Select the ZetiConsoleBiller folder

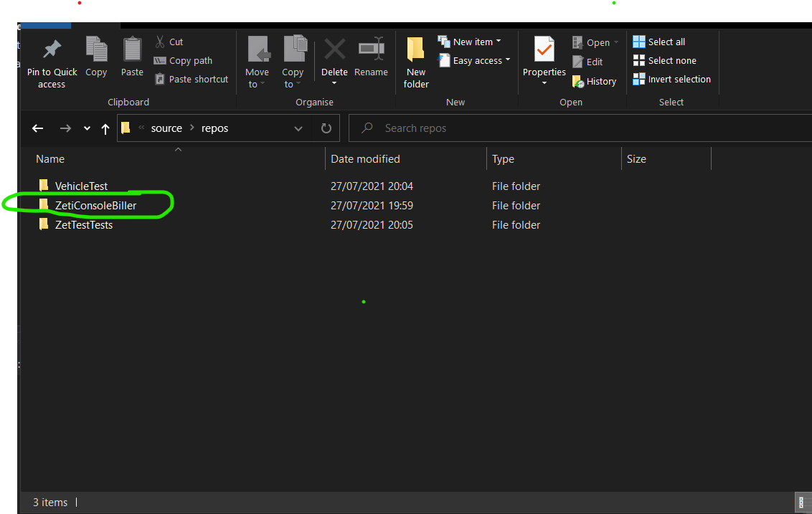96,206
